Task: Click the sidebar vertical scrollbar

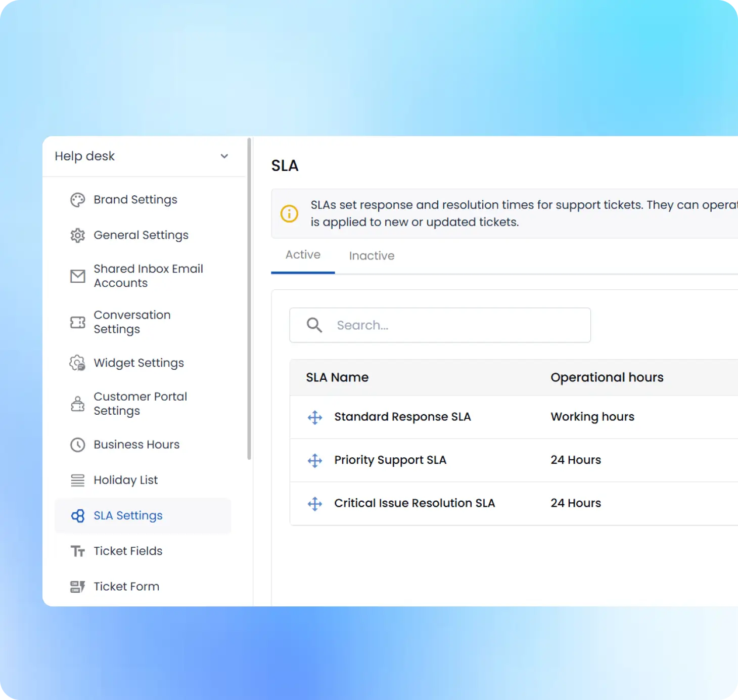Action: click(x=249, y=298)
